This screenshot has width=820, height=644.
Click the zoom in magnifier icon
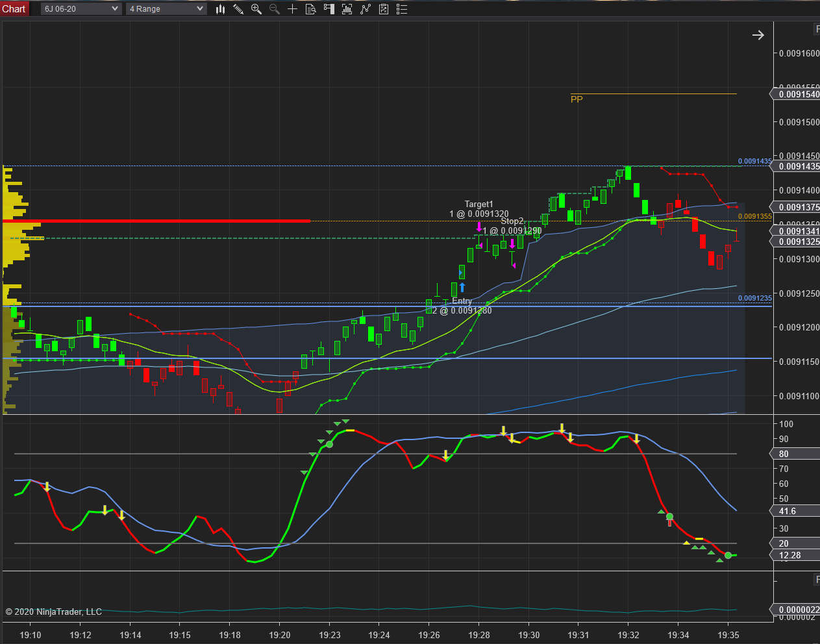coord(256,8)
